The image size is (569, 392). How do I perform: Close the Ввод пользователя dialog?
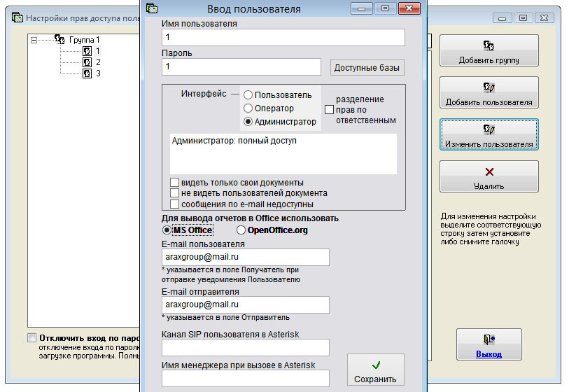(409, 8)
